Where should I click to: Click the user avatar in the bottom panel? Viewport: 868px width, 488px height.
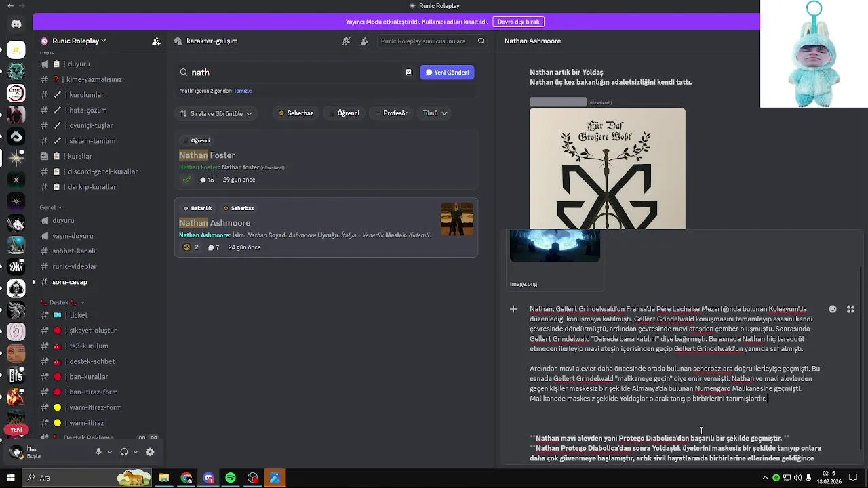(17, 451)
